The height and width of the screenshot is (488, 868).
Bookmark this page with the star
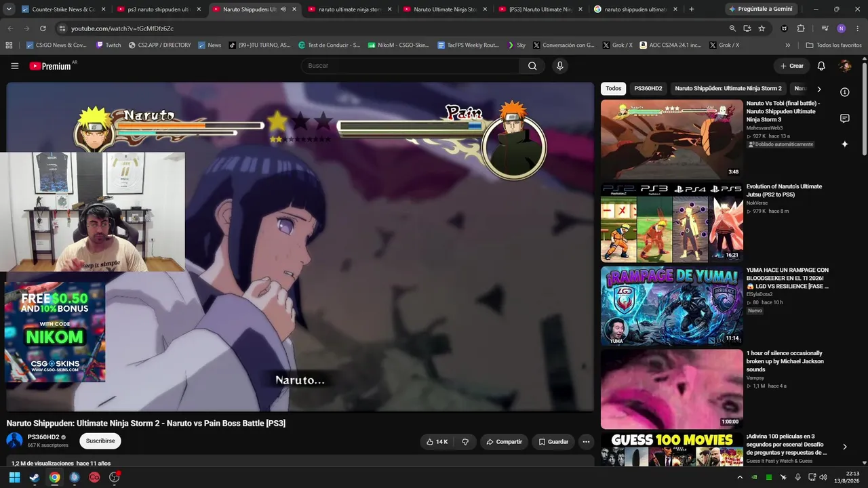[x=762, y=28]
